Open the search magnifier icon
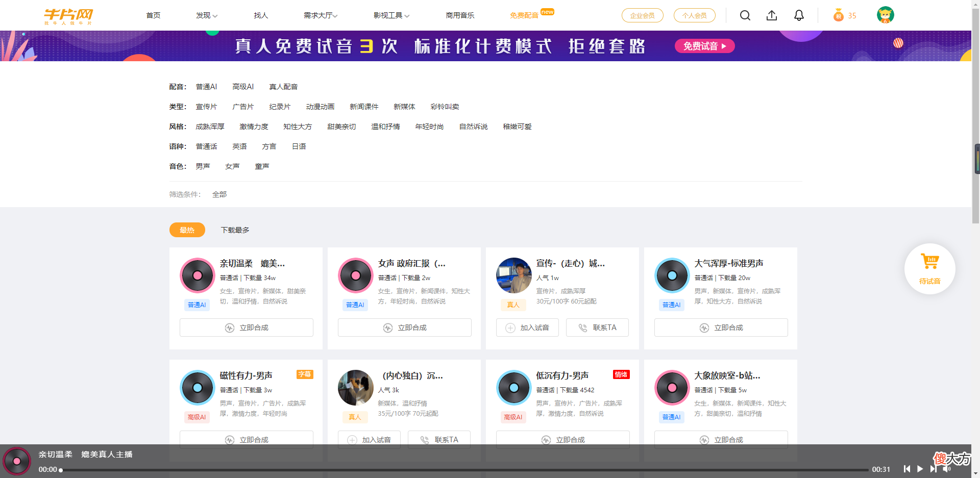Viewport: 980px width, 478px height. (x=745, y=15)
